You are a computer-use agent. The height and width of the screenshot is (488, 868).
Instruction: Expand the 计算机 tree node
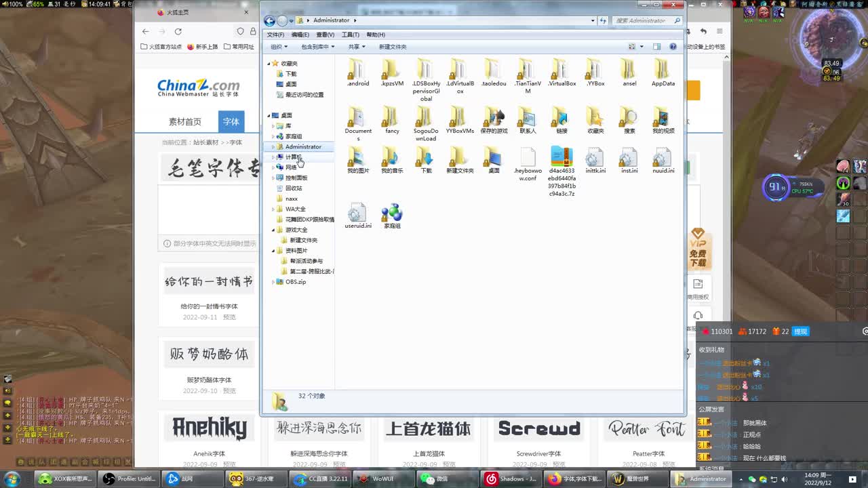click(274, 157)
